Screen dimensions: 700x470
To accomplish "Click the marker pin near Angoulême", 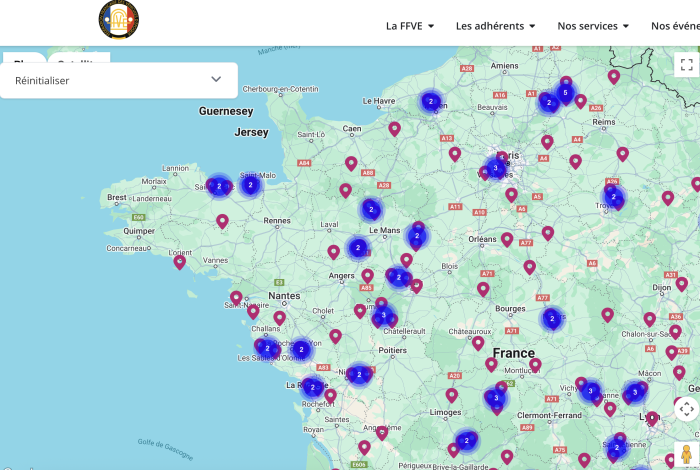I will coord(382,432).
